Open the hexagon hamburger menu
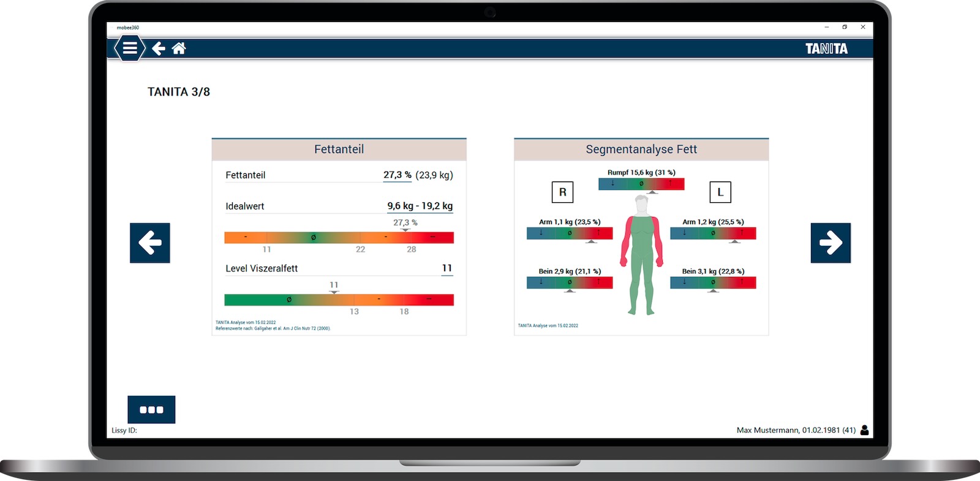Screen dimensions: 980x481 tap(130, 48)
